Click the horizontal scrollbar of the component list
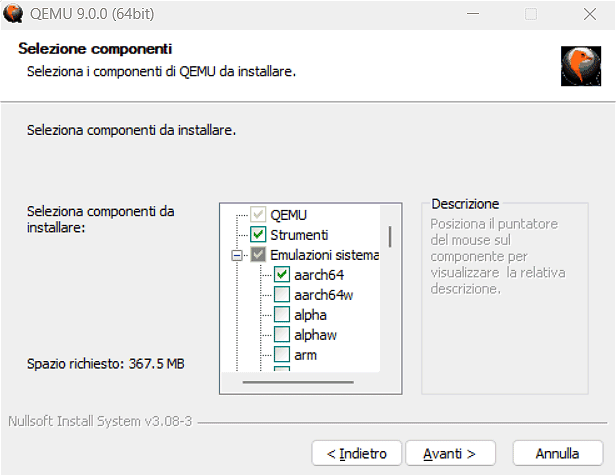 tap(298, 382)
